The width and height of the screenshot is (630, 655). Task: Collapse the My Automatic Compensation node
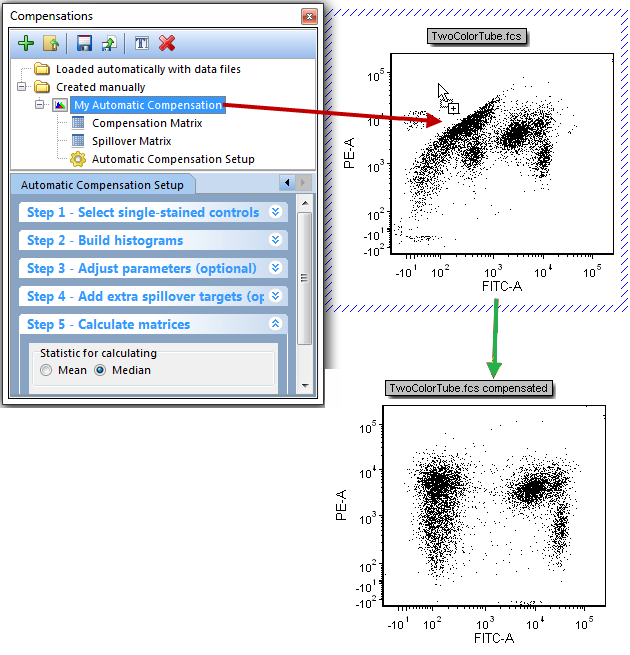click(x=39, y=105)
